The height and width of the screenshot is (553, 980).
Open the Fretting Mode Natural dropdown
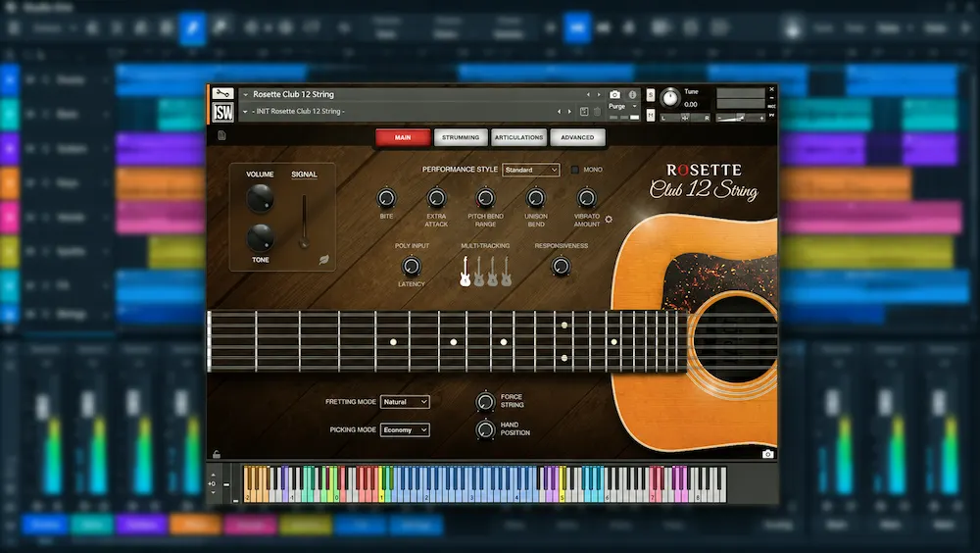point(405,402)
